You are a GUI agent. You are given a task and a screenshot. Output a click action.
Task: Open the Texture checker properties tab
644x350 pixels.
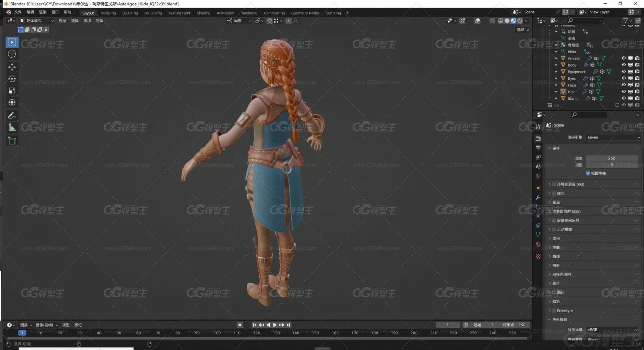pyautogui.click(x=538, y=256)
